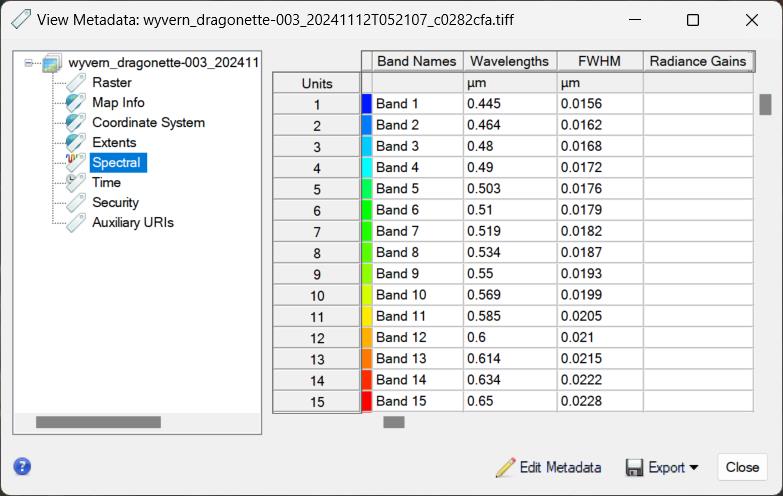
Task: Click the yellow color swatch for Band 11
Action: 367,317
